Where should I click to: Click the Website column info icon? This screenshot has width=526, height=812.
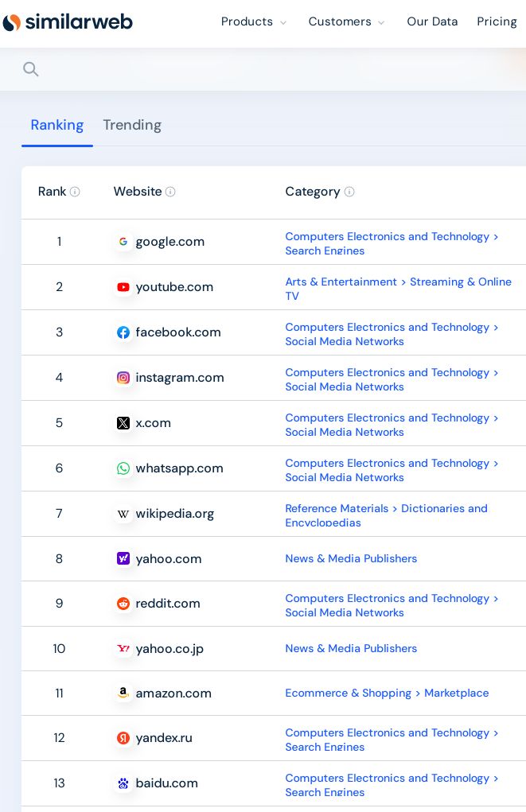pos(170,192)
